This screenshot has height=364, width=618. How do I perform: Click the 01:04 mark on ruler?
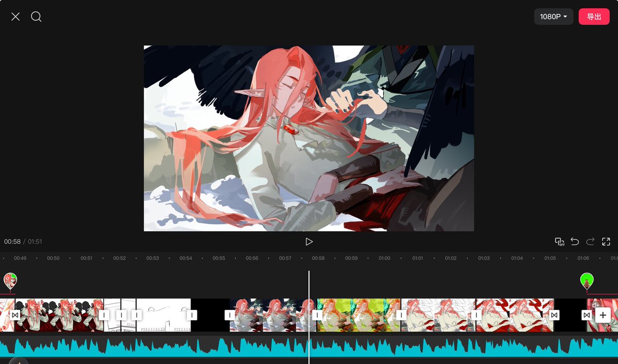coord(517,258)
